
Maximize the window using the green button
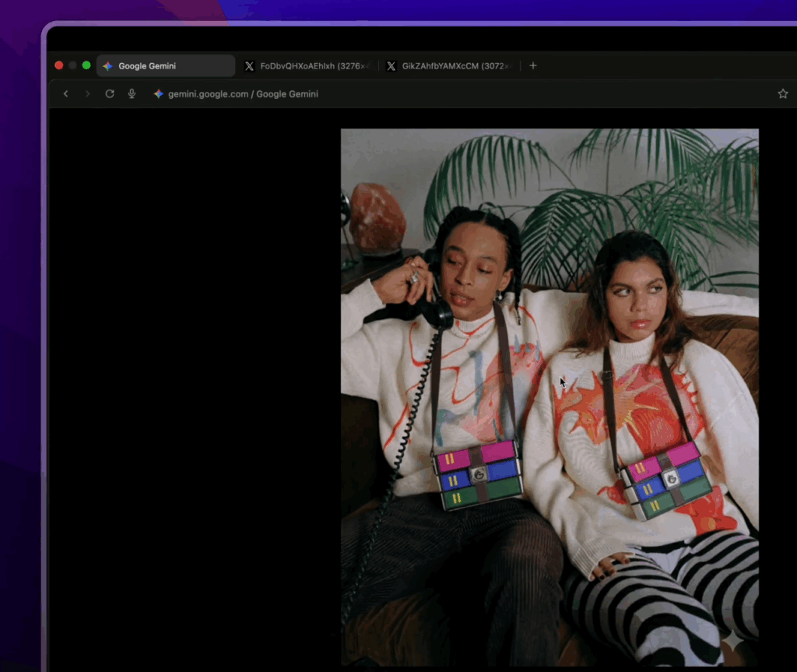tap(86, 65)
